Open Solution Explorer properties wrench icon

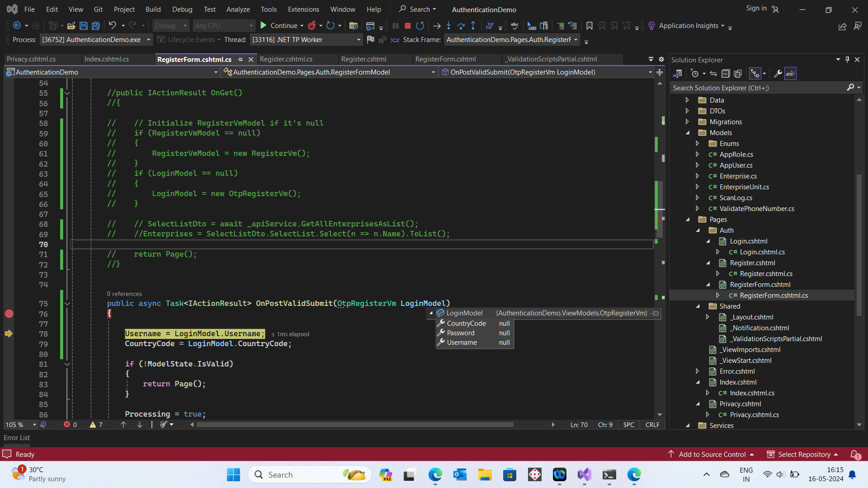[x=778, y=73]
